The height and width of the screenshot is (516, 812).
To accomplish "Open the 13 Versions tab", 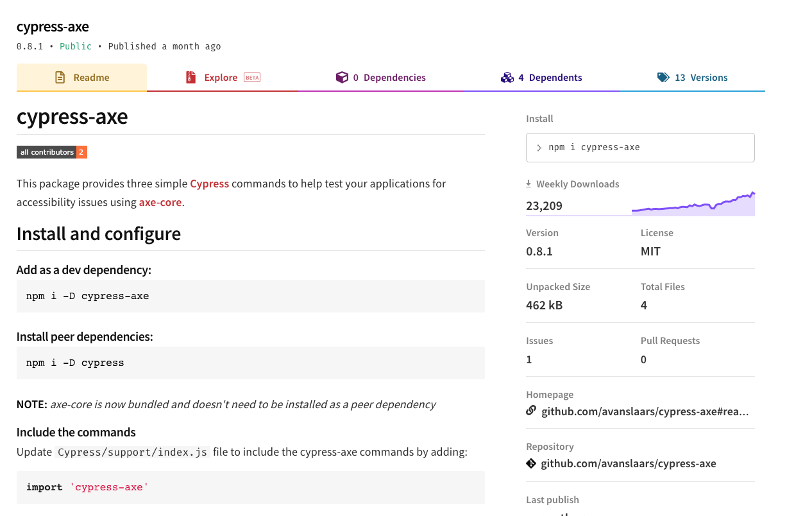I will [x=692, y=78].
